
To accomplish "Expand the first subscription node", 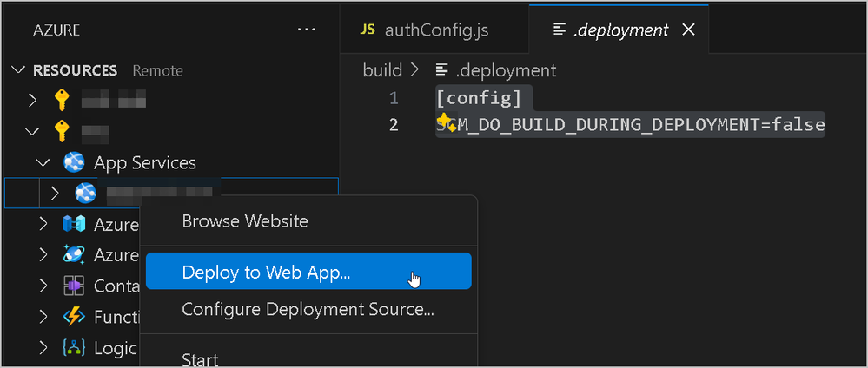I will tap(33, 101).
